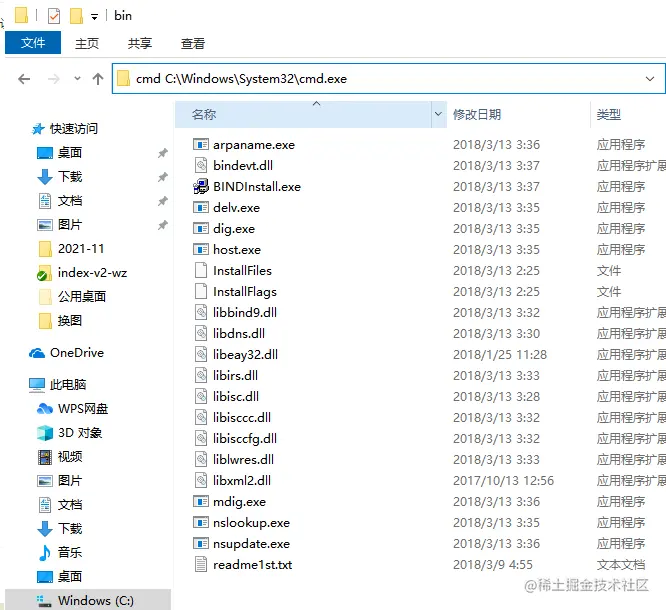Viewport: 666px width, 610px height.
Task: Sort files by 名称 column header
Action: coord(303,114)
